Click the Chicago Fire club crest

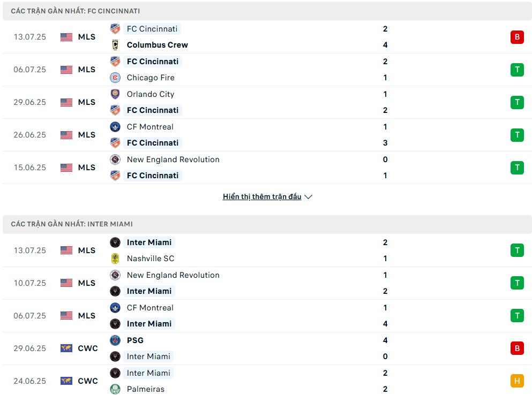coord(115,78)
